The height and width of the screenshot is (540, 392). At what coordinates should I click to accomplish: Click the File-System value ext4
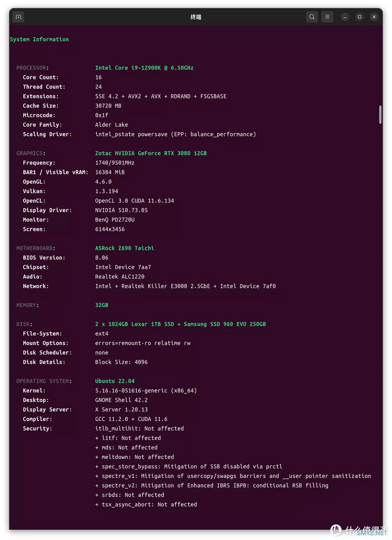[102, 333]
